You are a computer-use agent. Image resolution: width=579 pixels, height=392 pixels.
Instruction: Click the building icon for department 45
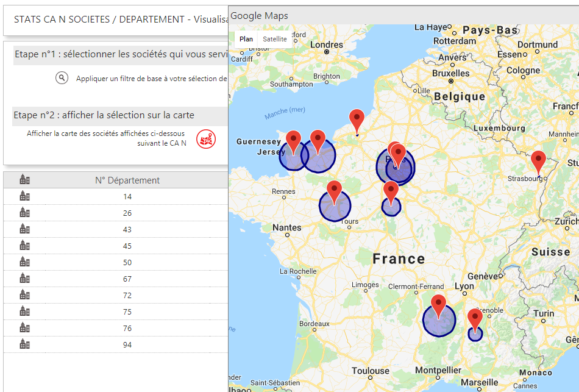[25, 246]
